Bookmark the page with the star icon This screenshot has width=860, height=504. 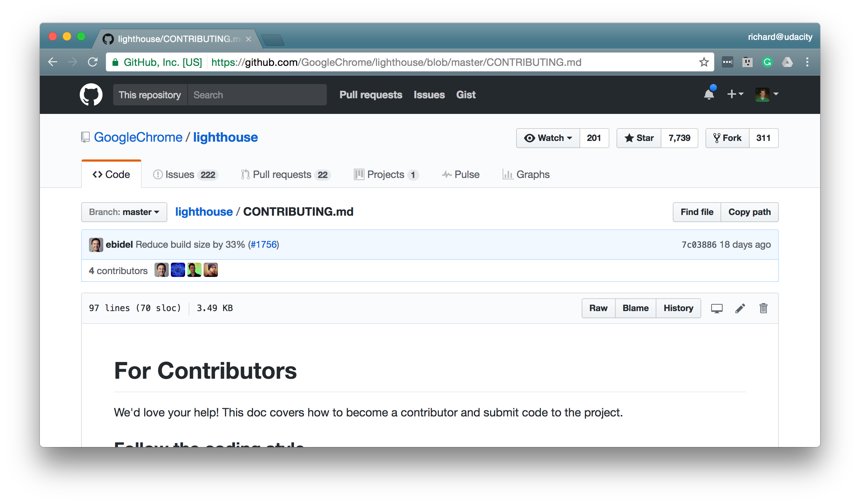tap(703, 62)
